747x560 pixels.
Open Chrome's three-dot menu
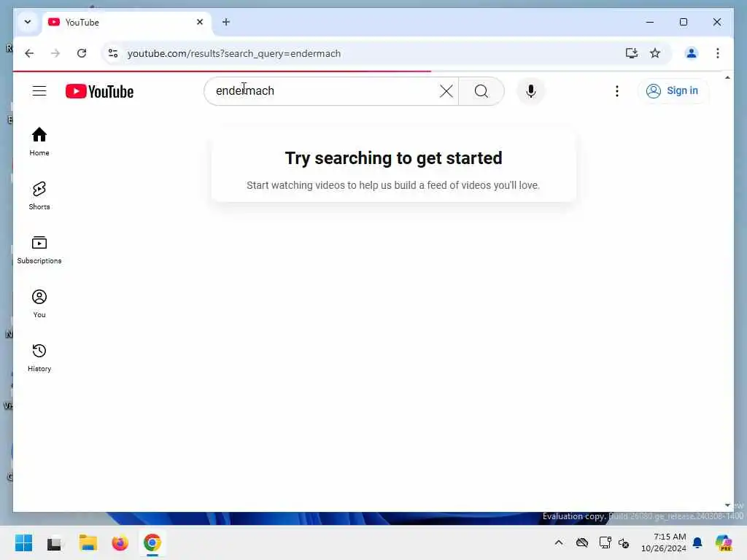(x=718, y=53)
